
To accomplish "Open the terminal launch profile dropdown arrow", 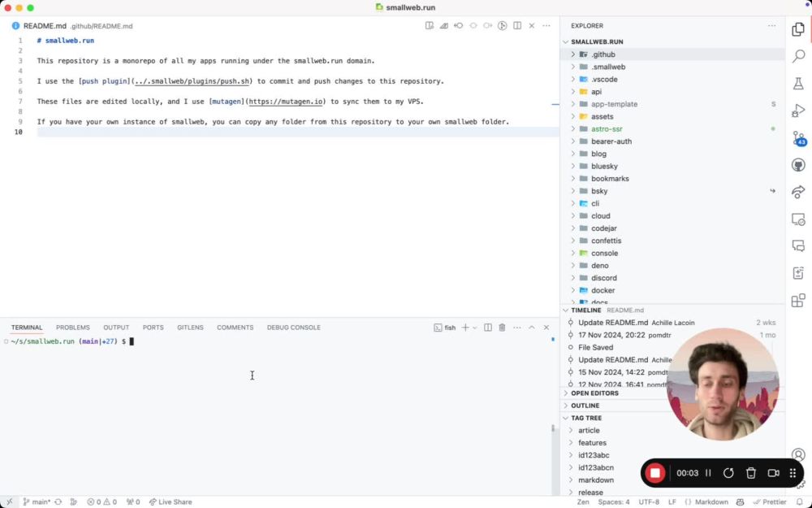I will [x=474, y=328].
